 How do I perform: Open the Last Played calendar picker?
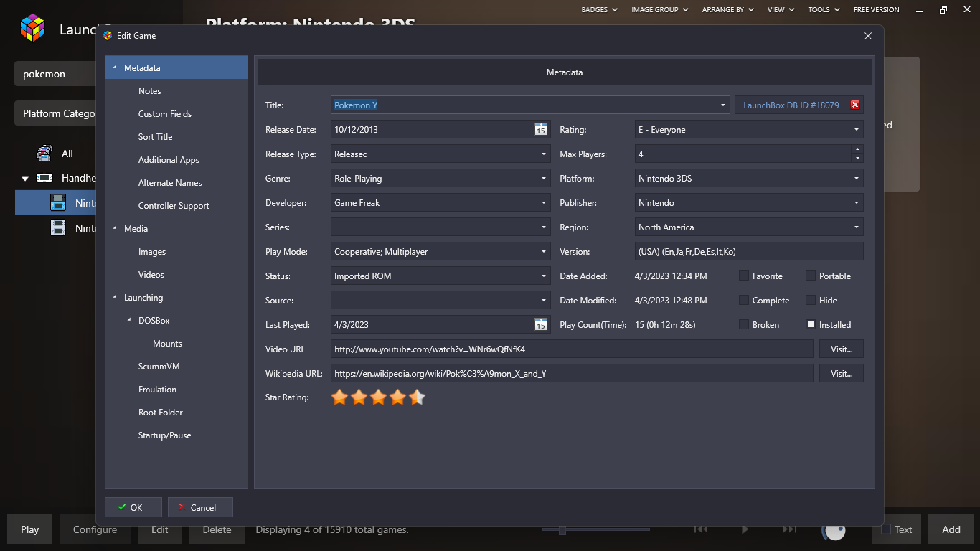point(541,325)
